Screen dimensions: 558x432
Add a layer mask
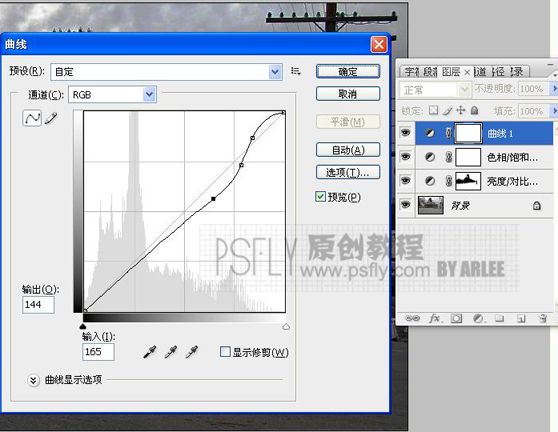coord(456,318)
